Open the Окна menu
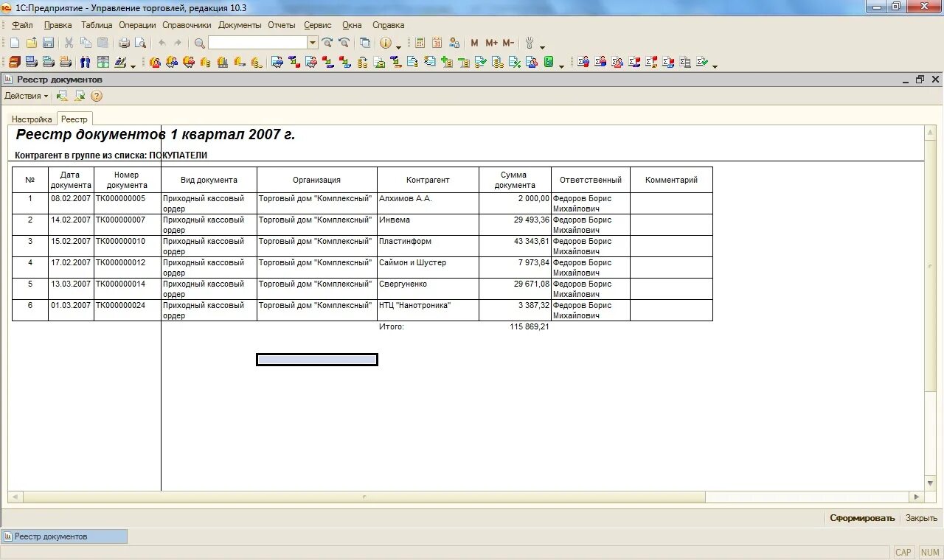944x560 pixels. [x=352, y=25]
